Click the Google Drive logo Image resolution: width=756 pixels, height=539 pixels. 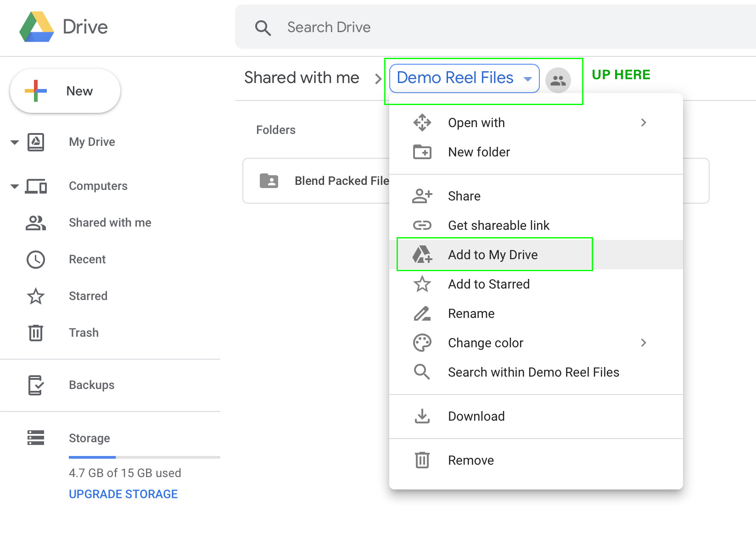(x=37, y=27)
